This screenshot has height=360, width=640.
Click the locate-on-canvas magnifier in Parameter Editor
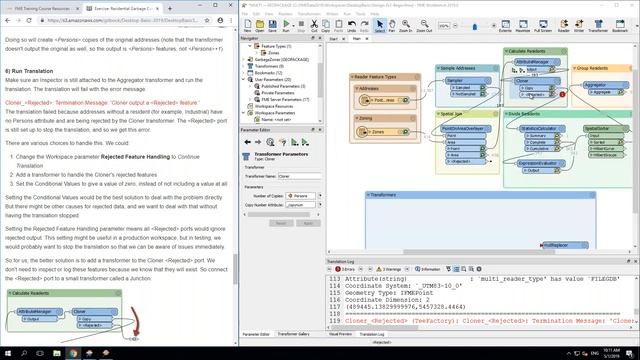(x=270, y=142)
